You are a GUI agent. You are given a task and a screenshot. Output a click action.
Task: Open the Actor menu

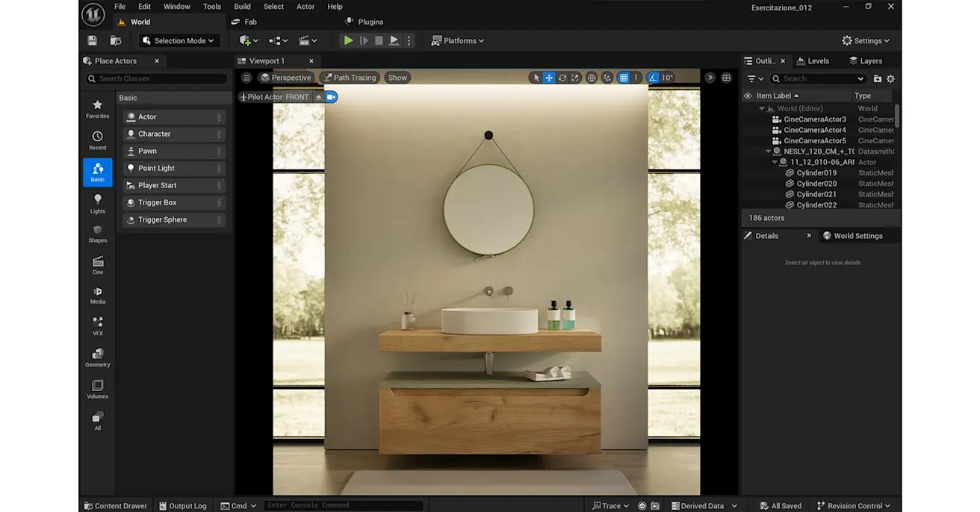click(x=306, y=7)
